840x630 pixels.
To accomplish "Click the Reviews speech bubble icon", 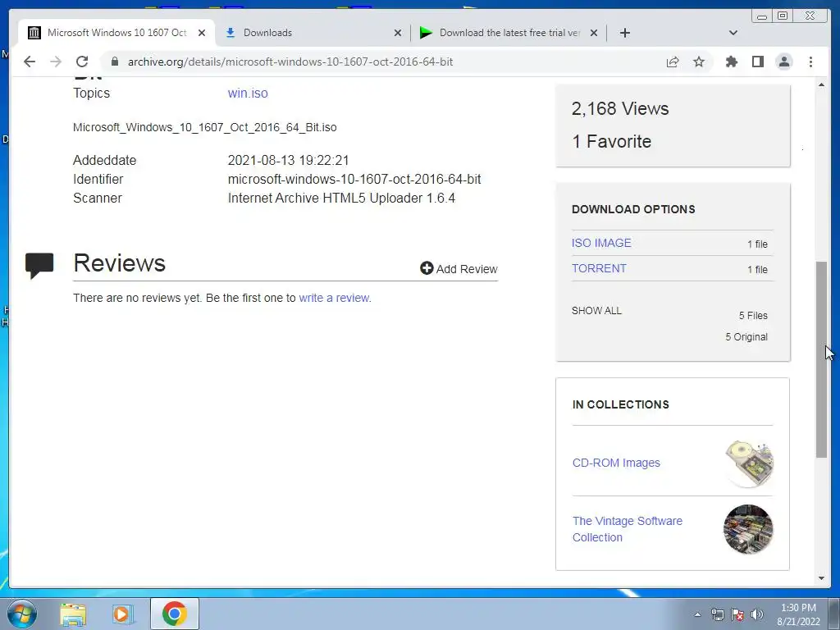I will [39, 266].
